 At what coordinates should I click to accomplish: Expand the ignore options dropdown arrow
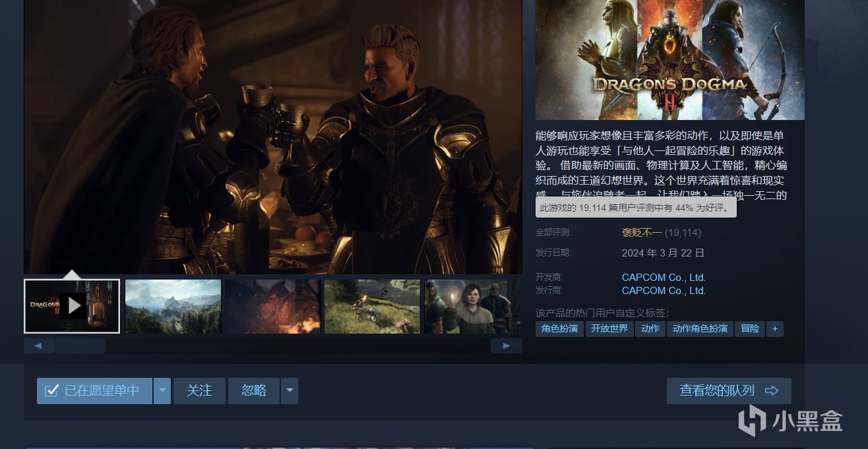(x=290, y=391)
